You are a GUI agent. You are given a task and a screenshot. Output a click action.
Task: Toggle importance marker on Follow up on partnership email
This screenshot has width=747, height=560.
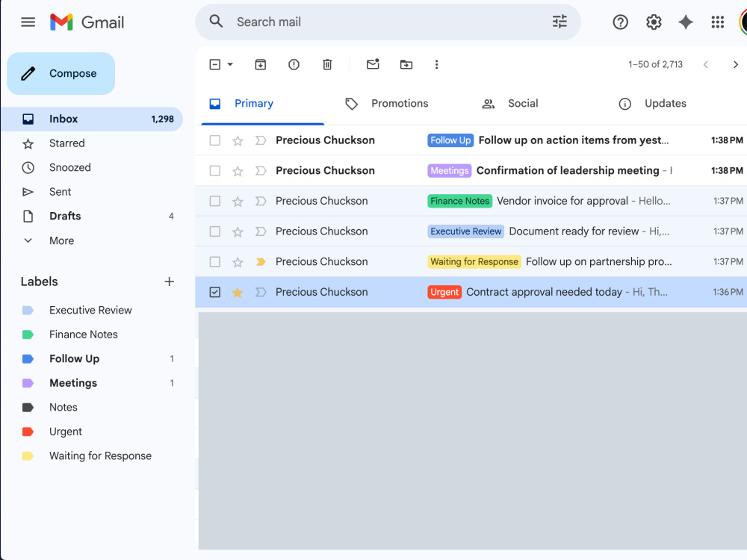(261, 262)
